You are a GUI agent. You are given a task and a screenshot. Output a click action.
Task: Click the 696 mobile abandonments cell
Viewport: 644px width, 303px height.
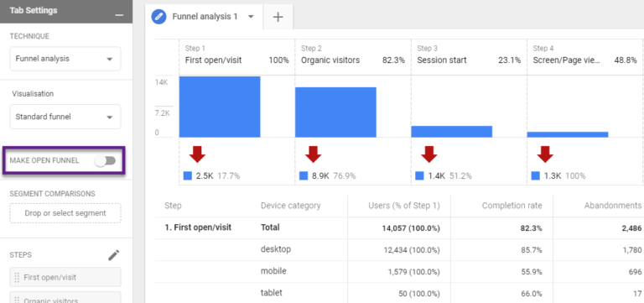pos(636,272)
